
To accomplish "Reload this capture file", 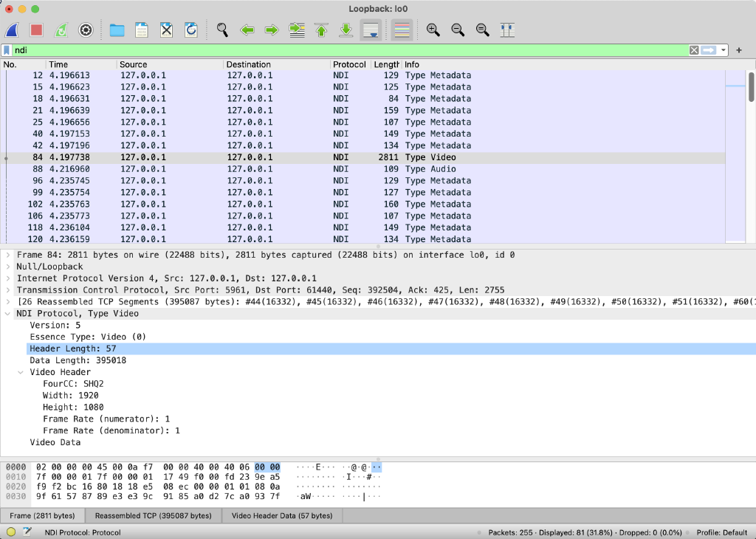I will [x=190, y=30].
